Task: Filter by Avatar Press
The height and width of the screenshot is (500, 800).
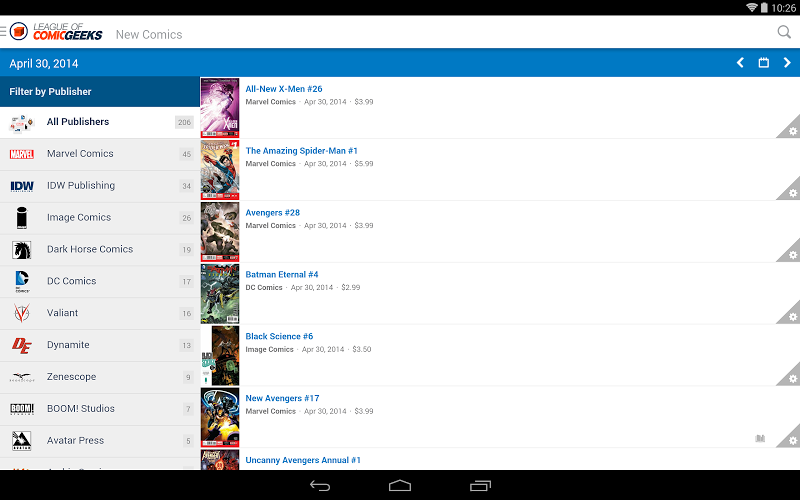Action: pyautogui.click(x=100, y=441)
